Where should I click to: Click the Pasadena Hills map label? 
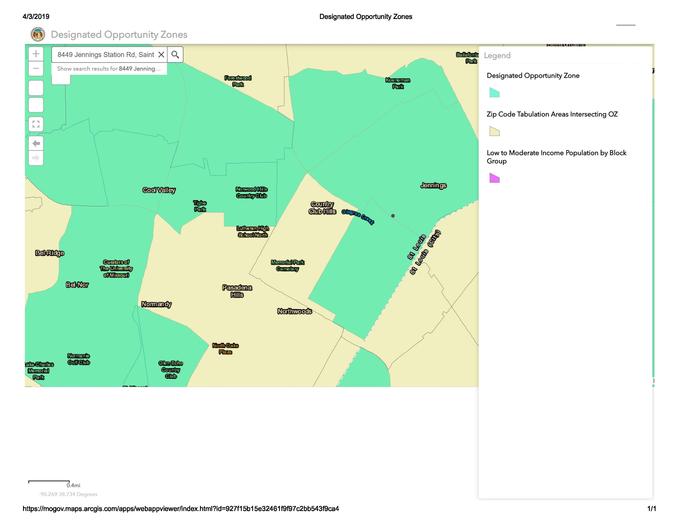click(x=232, y=291)
